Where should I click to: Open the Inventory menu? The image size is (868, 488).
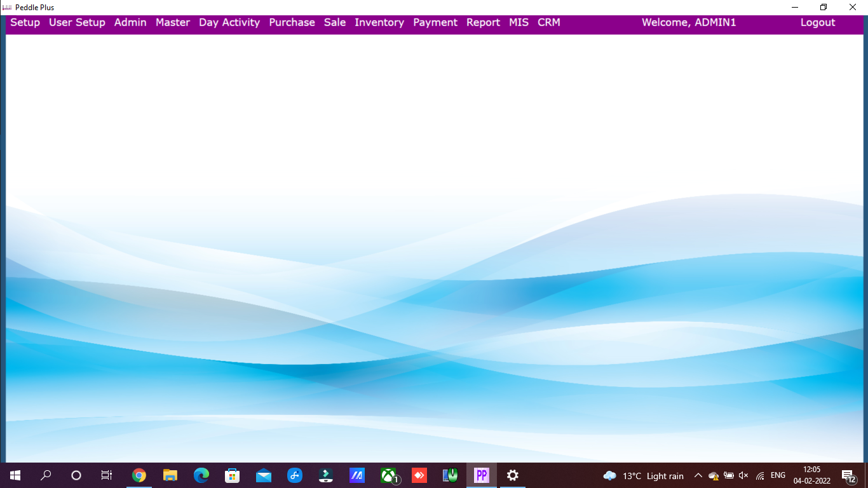pos(379,22)
